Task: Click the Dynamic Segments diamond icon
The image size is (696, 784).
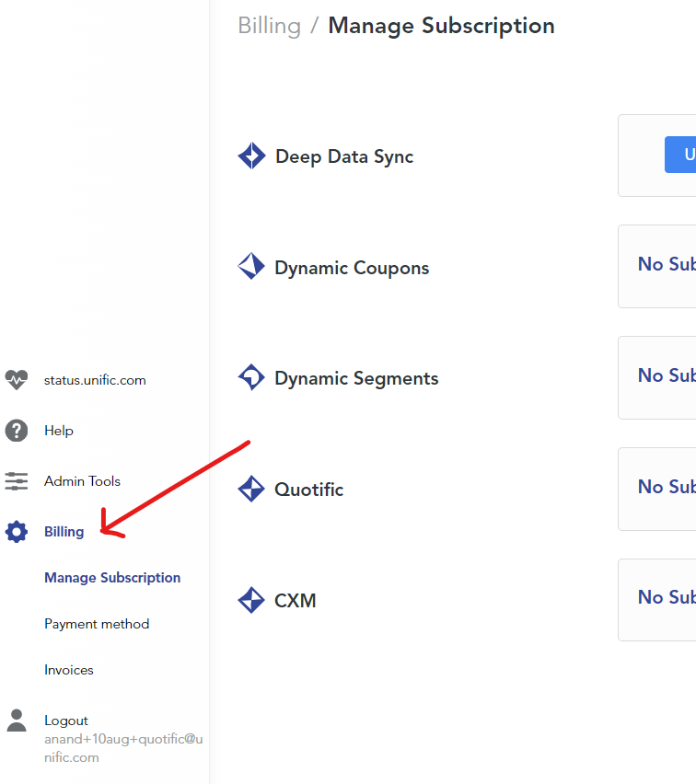Action: [251, 377]
